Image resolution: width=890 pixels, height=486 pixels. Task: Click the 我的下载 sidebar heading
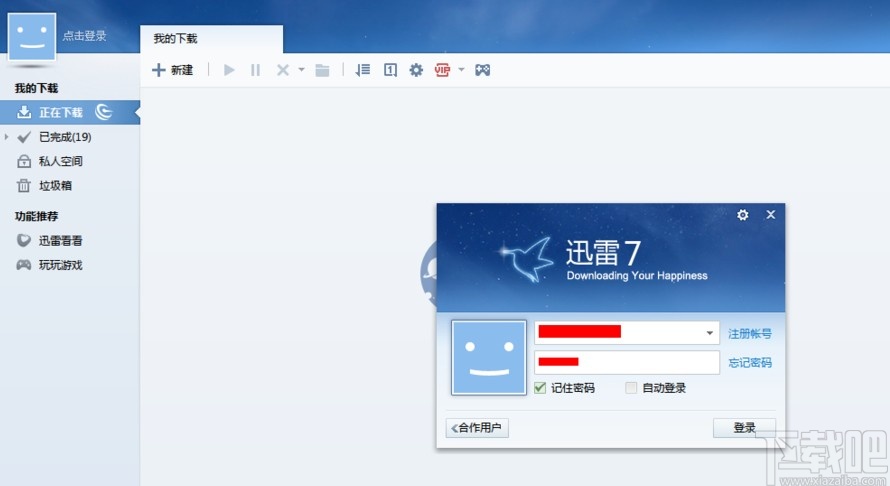(36, 88)
